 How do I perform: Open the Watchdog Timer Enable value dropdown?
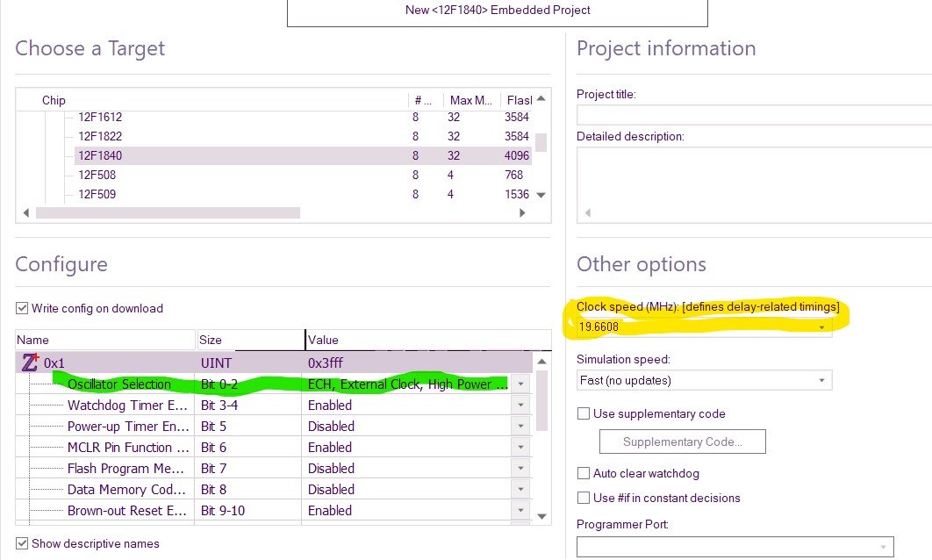pos(521,405)
